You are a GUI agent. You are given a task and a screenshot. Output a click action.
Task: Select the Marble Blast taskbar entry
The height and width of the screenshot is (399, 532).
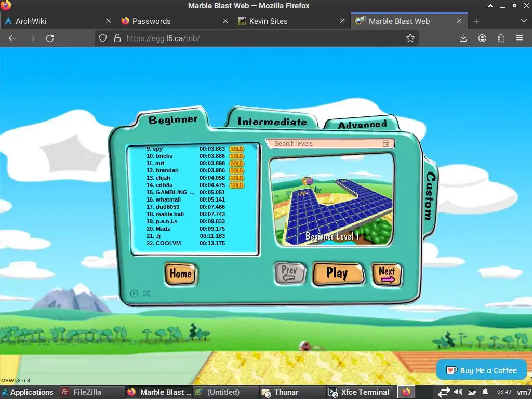pos(159,392)
